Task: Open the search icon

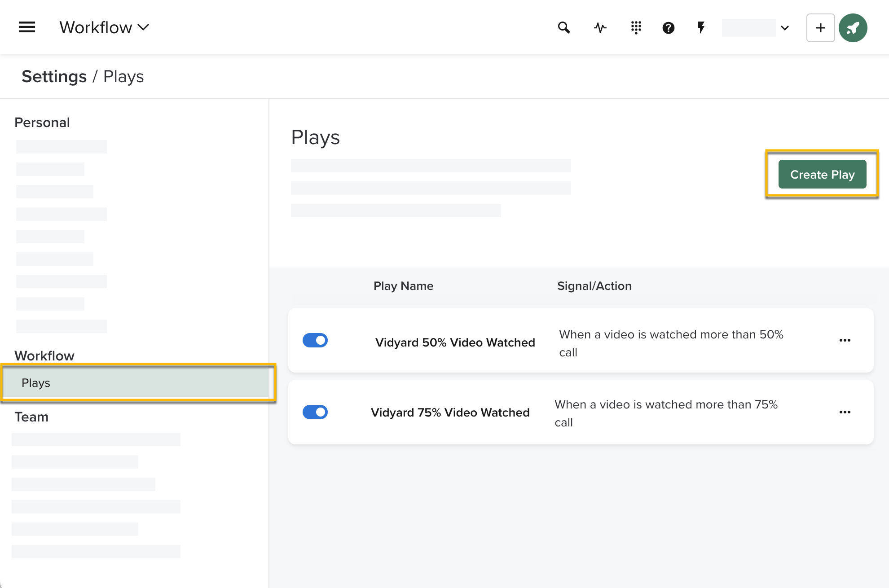Action: click(x=564, y=27)
